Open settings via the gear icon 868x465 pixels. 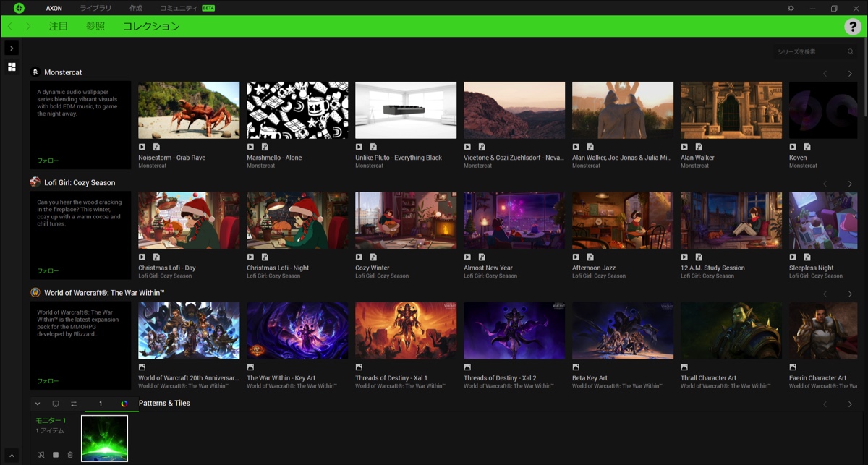[791, 9]
